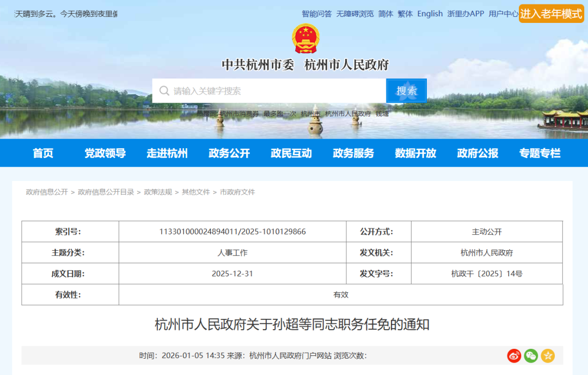Focus the keyword search input field
The height and width of the screenshot is (375, 588).
[269, 90]
